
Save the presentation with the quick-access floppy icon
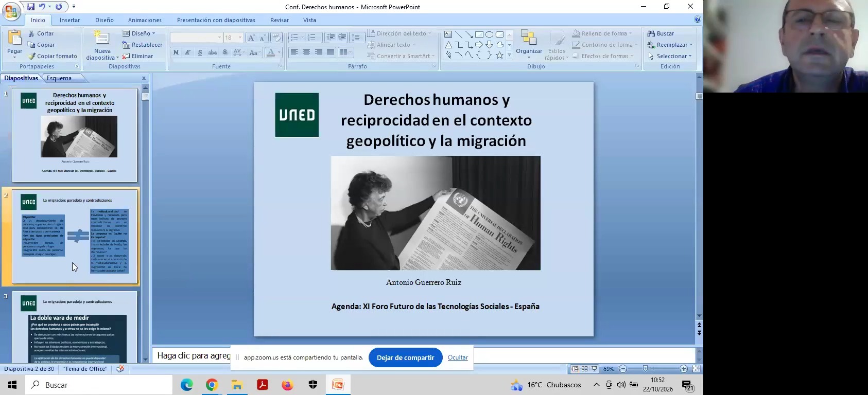pyautogui.click(x=31, y=7)
